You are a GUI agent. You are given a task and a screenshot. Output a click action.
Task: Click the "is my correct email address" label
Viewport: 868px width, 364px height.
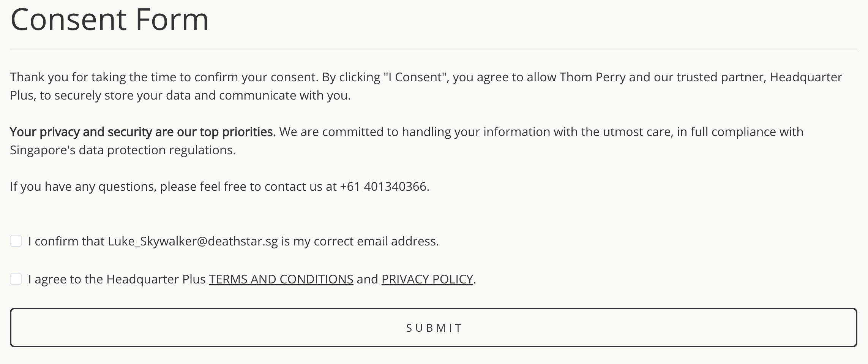tap(360, 241)
